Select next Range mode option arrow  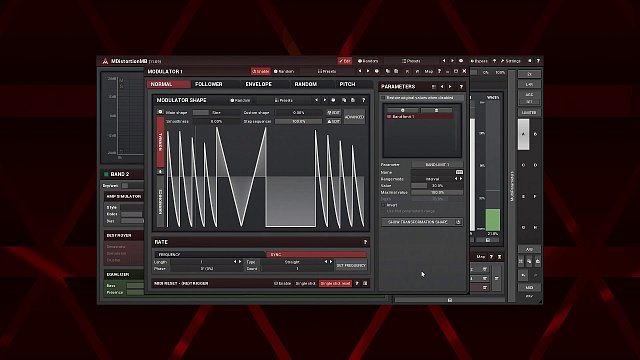tap(461, 179)
